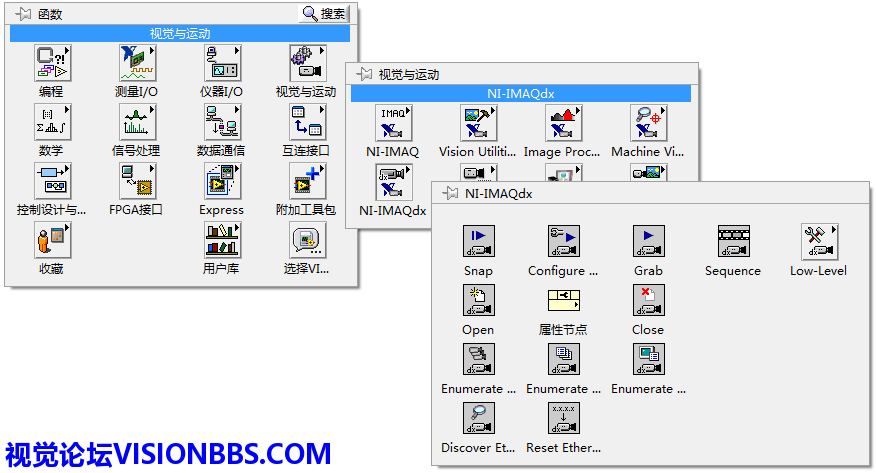Select the Reset Ethernet Camera icon
The width and height of the screenshot is (876, 473).
pyautogui.click(x=563, y=418)
